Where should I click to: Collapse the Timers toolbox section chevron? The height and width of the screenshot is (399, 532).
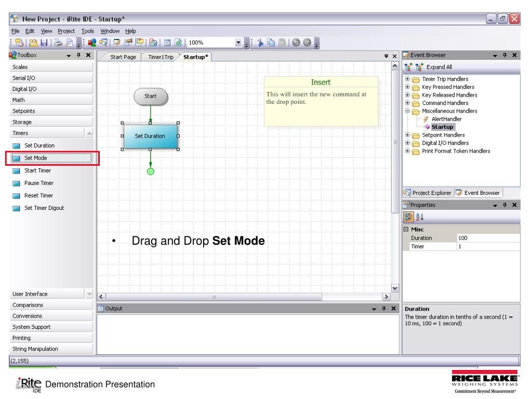pyautogui.click(x=89, y=134)
